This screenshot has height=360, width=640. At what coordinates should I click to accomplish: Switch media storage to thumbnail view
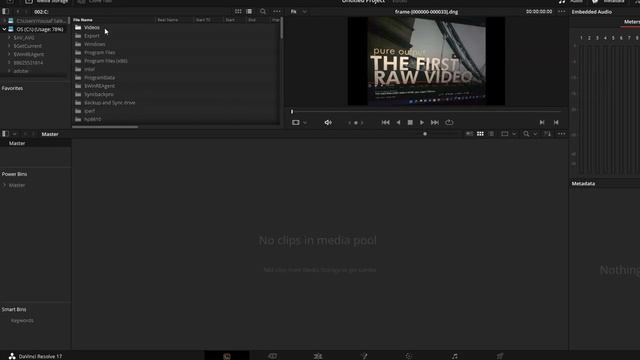click(x=238, y=11)
